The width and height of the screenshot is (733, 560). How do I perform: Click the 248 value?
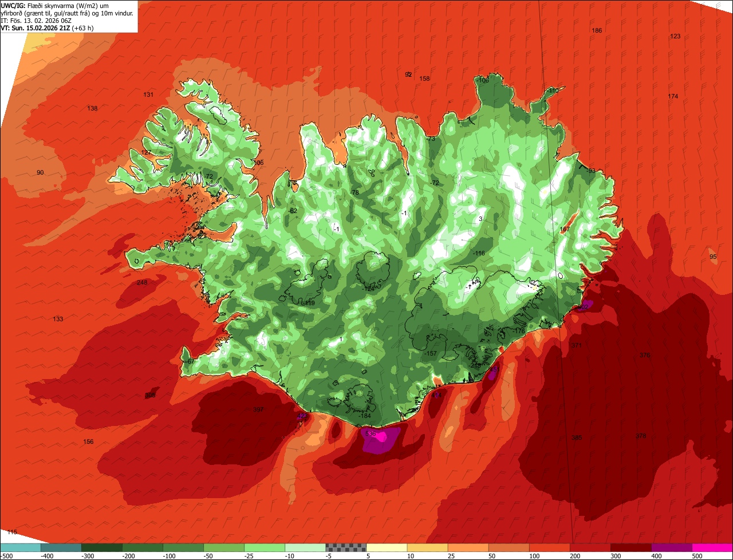click(x=142, y=282)
